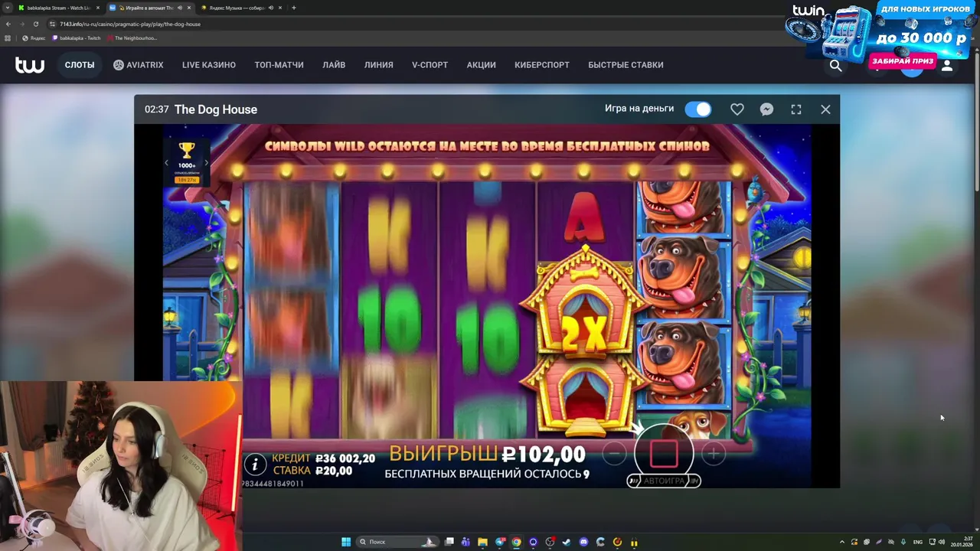The image size is (980, 551).
Task: Open the volume control in tray
Action: click(941, 542)
